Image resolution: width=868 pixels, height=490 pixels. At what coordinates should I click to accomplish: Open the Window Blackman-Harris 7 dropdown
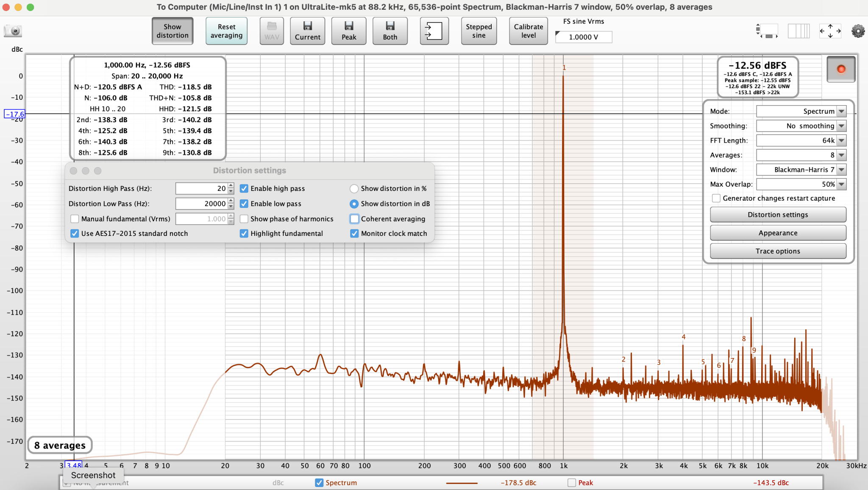tap(801, 170)
